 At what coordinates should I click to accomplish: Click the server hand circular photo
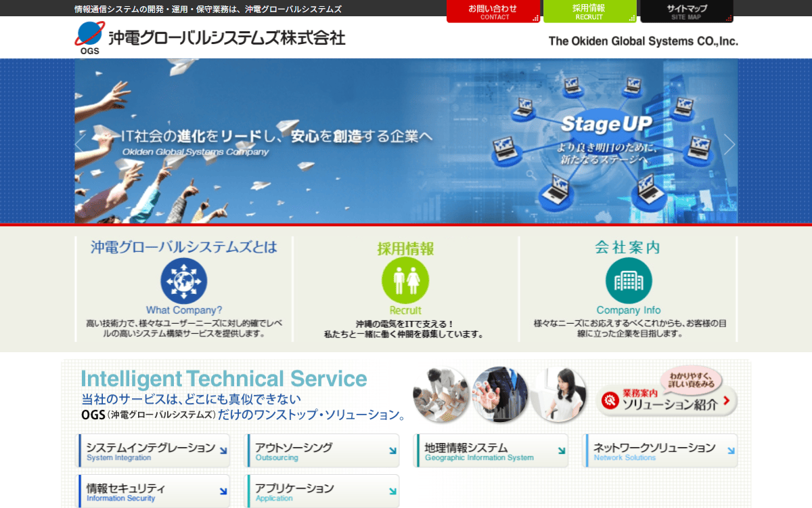500,395
